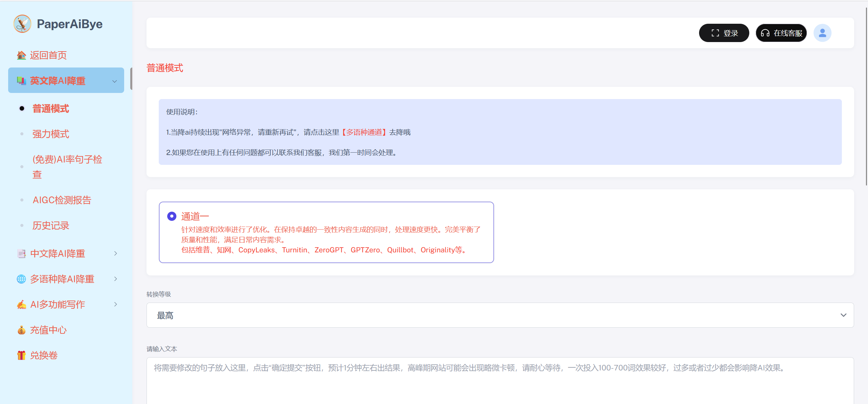Click the gift icon beside 兑换卷

pyautogui.click(x=21, y=355)
